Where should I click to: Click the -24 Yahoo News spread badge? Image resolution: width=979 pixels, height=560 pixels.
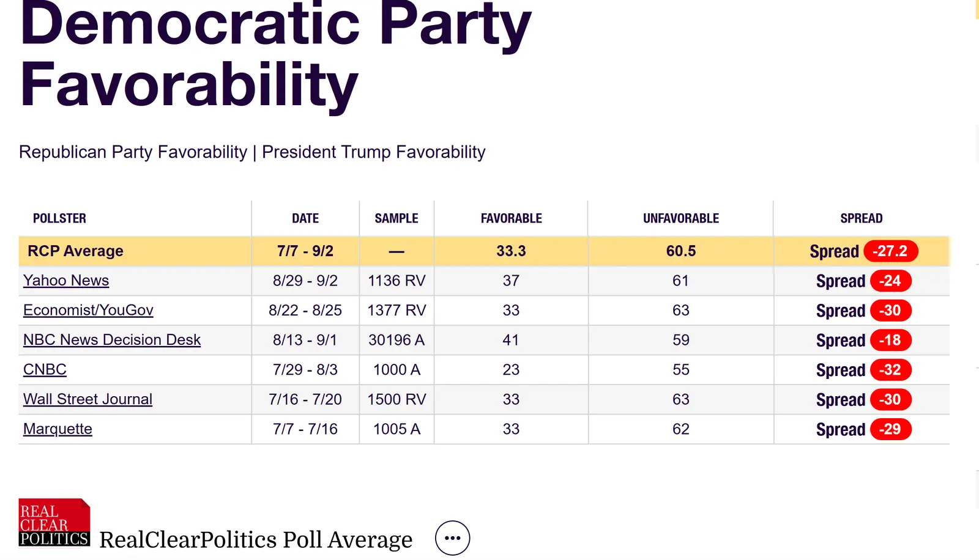[x=890, y=281]
